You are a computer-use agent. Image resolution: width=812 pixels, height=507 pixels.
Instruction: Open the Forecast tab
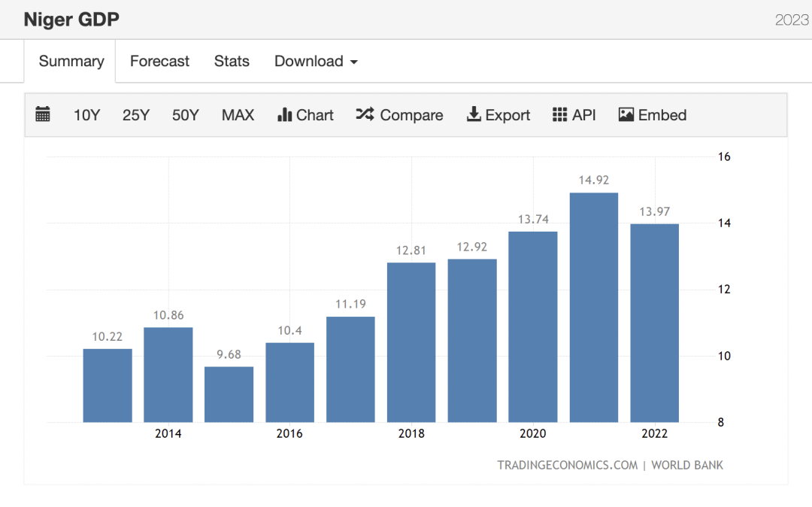(x=159, y=62)
